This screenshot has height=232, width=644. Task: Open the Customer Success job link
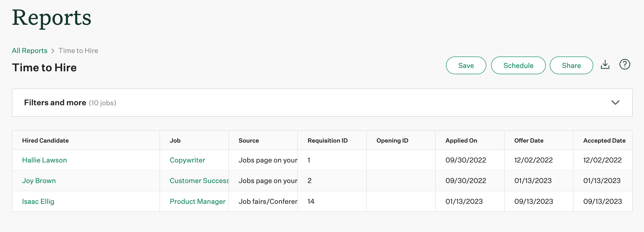pyautogui.click(x=199, y=181)
